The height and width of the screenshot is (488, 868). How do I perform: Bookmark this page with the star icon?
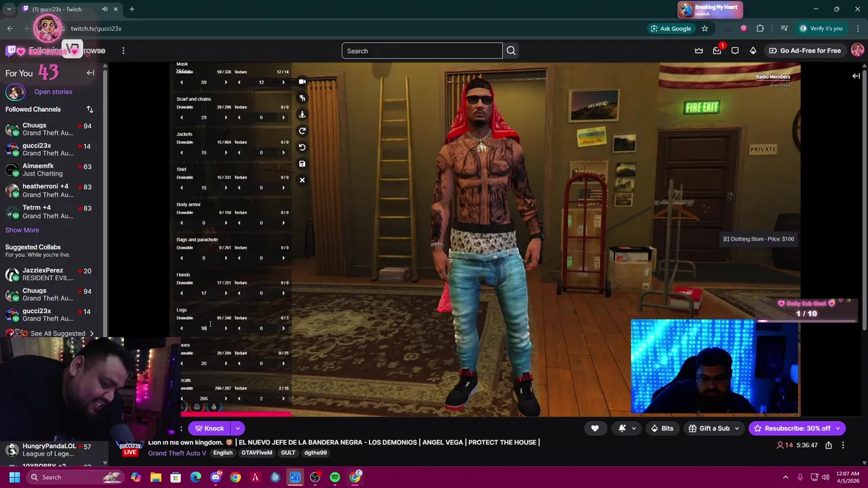[705, 28]
